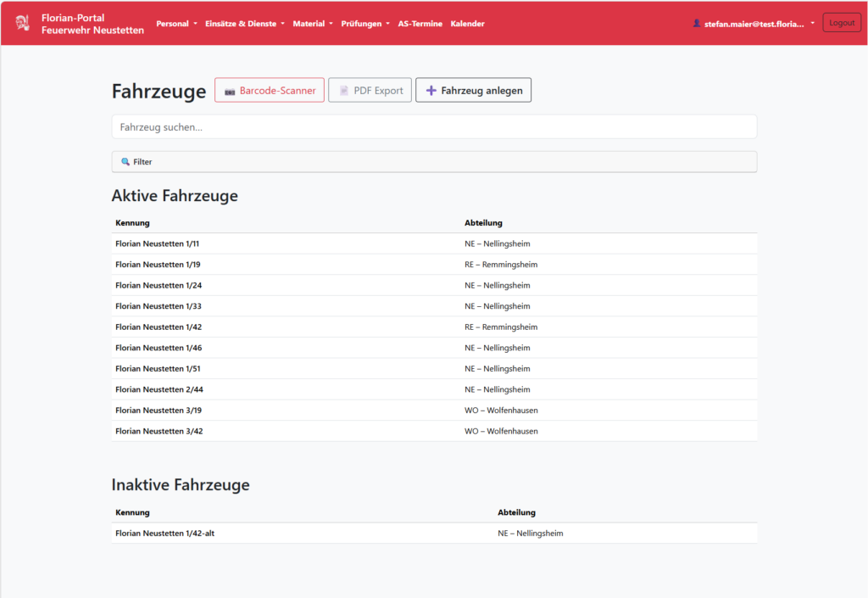
Task: Select Florian Neustetten 1/42 row
Action: tap(158, 327)
